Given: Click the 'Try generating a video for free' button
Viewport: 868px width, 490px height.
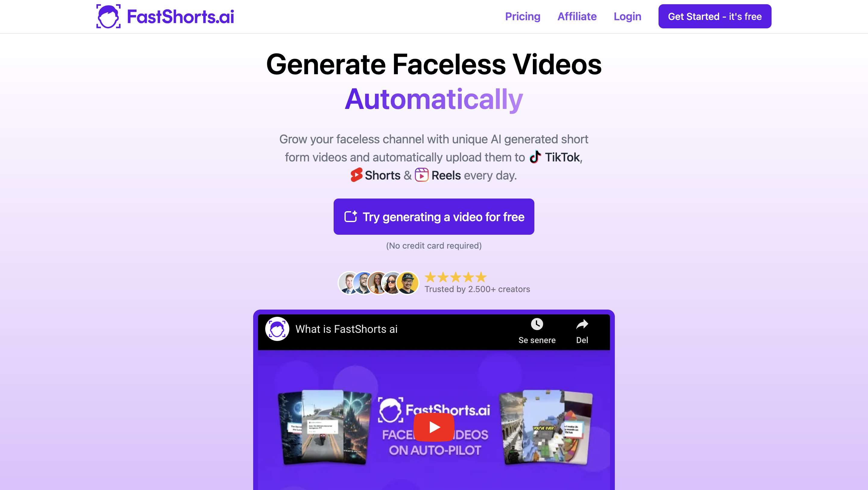Looking at the screenshot, I should pyautogui.click(x=434, y=216).
